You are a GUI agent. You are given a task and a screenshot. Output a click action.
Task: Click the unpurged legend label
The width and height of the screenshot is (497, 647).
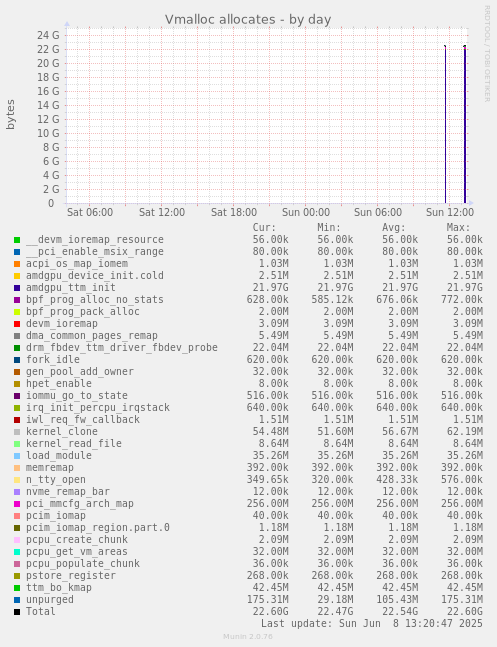pos(50,600)
